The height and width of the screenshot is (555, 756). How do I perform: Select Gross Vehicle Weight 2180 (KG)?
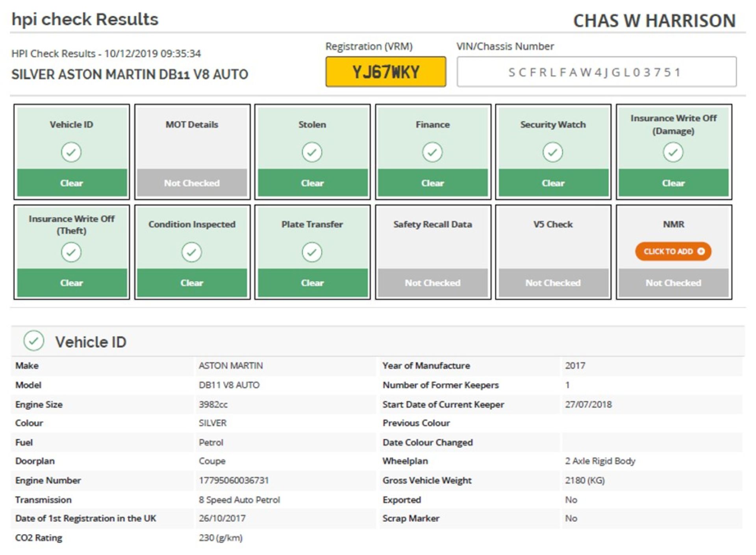(585, 480)
